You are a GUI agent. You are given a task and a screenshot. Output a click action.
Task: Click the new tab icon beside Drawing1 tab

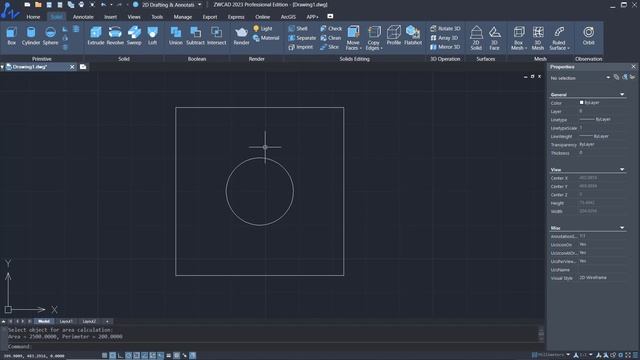click(x=83, y=67)
